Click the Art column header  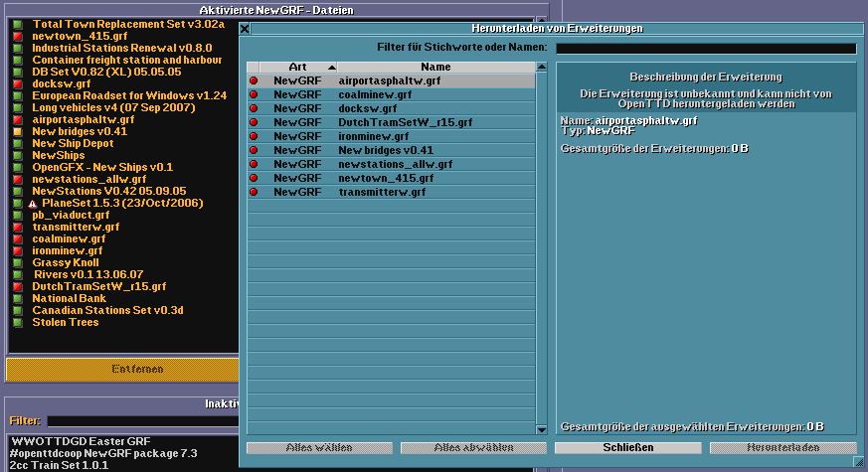[x=297, y=68]
